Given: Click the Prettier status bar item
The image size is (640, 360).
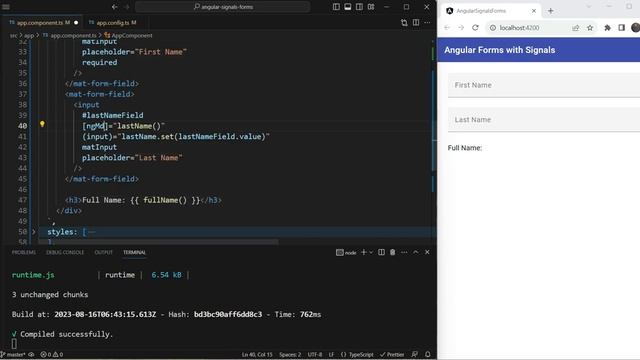Looking at the screenshot, I should click(x=392, y=355).
